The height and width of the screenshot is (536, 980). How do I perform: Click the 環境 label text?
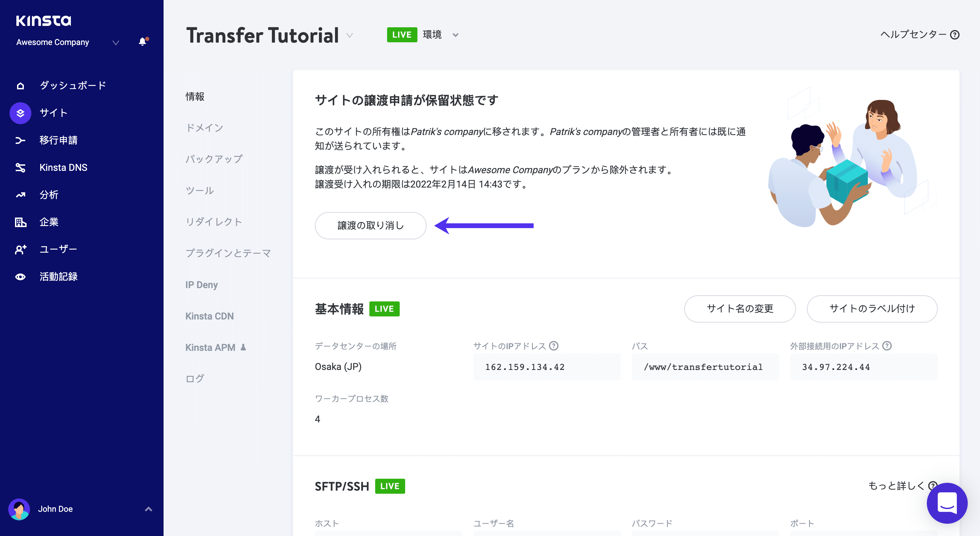tap(432, 35)
